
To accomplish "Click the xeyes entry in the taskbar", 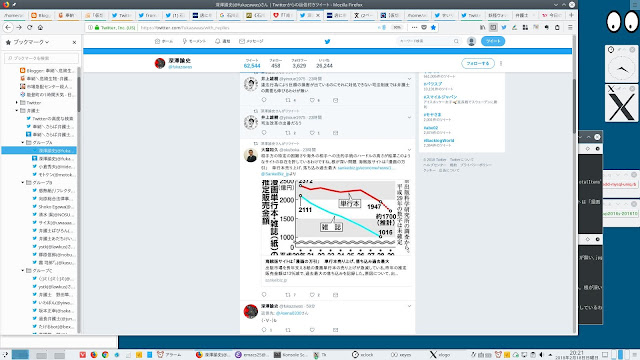I will point(401,355).
